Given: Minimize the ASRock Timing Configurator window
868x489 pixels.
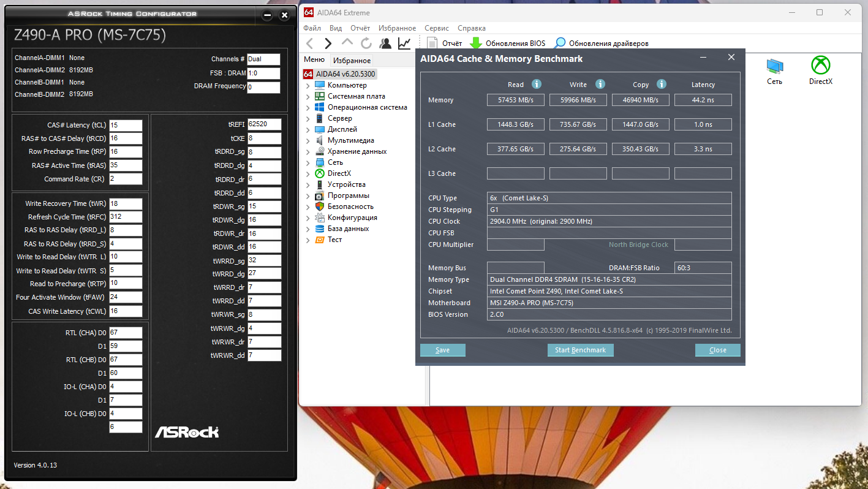Looking at the screenshot, I should click(266, 15).
